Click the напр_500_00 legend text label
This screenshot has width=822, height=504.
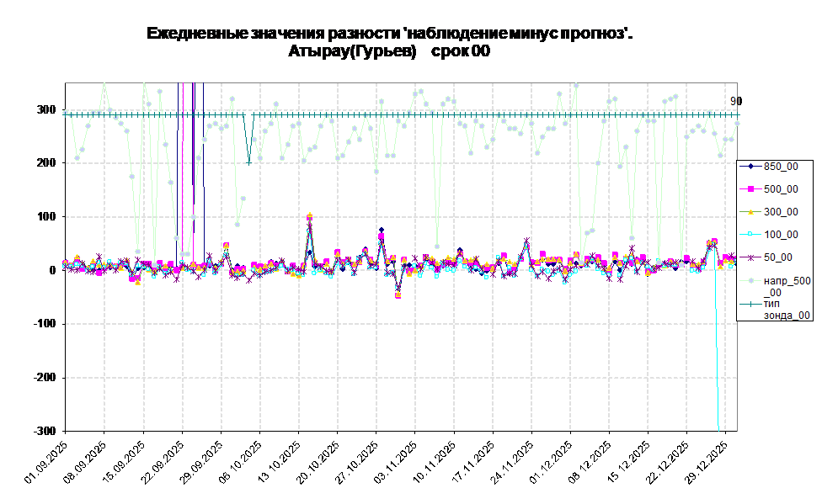coord(787,286)
